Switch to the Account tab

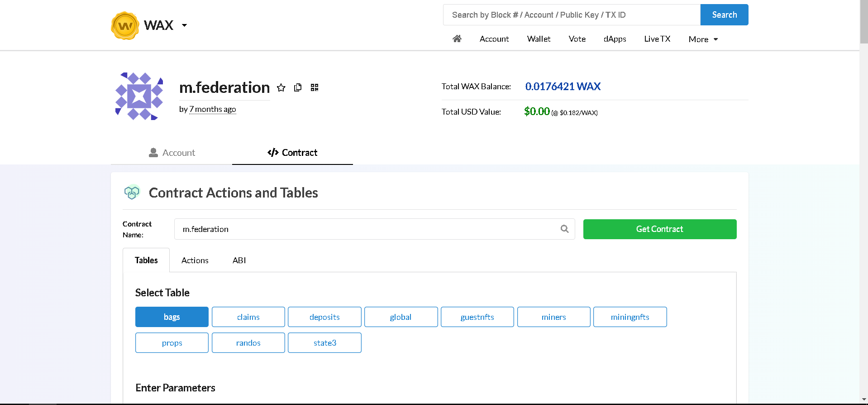tap(172, 153)
